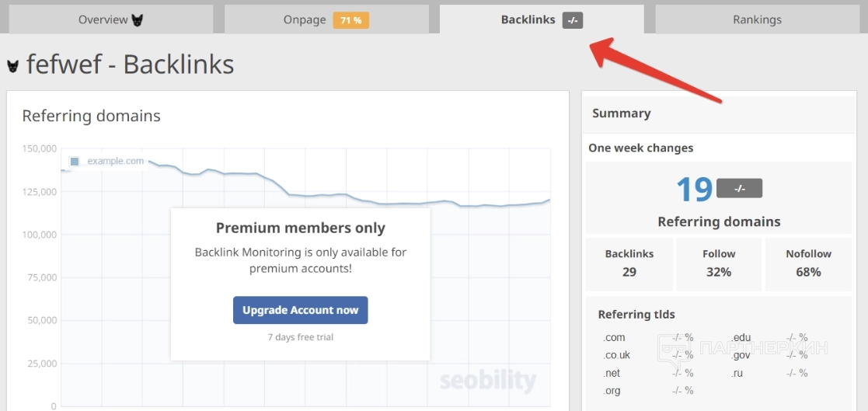Go to the Rankings tab
Image resolution: width=868 pixels, height=411 pixels.
(757, 20)
